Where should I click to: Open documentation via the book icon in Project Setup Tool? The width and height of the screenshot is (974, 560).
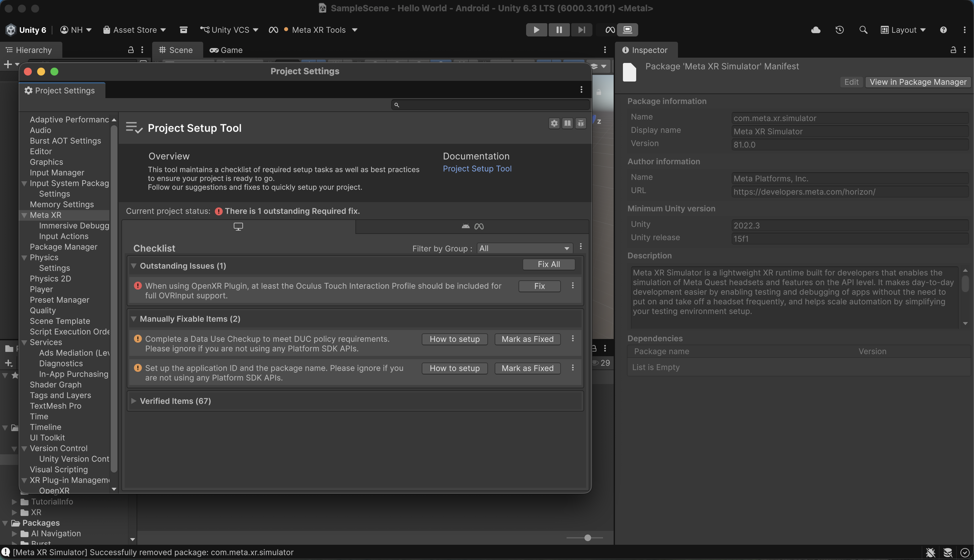click(x=568, y=124)
